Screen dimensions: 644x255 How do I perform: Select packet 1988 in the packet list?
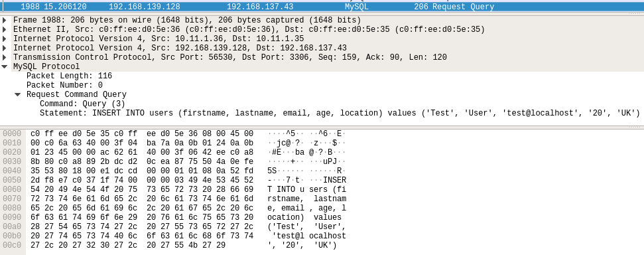[322, 7]
